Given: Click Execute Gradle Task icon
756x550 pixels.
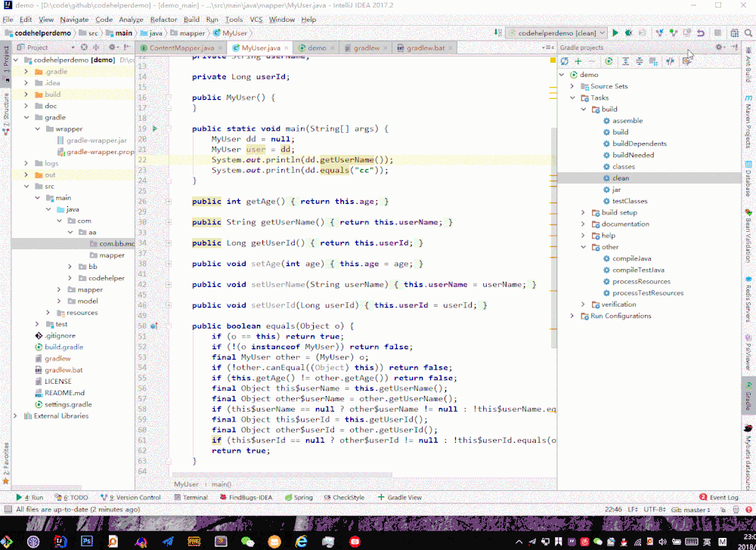Looking at the screenshot, I should coord(609,61).
